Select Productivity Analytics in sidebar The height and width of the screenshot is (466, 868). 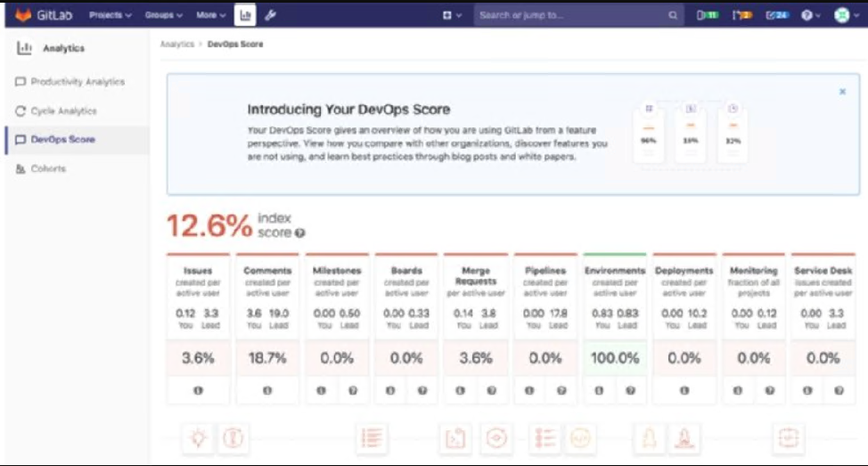[x=77, y=82]
